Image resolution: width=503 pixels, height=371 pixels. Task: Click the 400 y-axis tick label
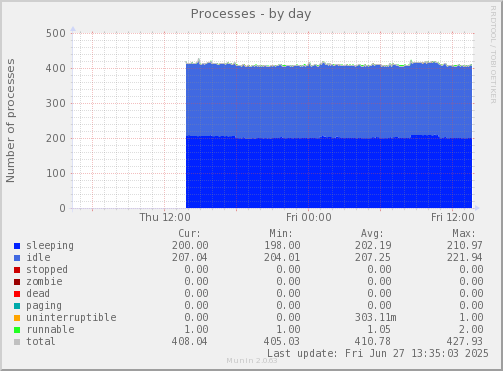pyautogui.click(x=56, y=68)
